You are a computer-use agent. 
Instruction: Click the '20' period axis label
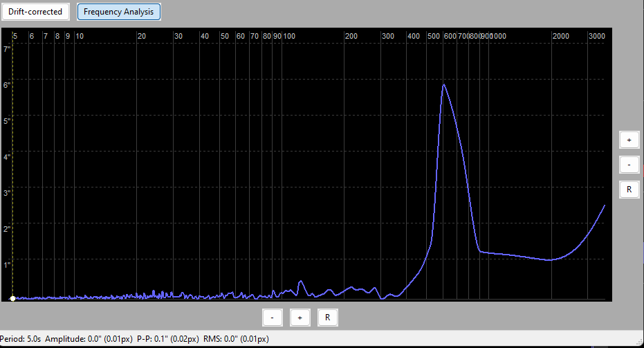tap(142, 36)
